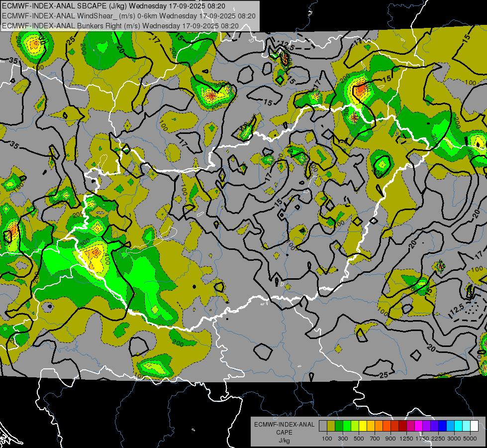Screen dimensions: 487x448
Task: Select the bright cyan legend swatch
Action: pyautogui.click(x=459, y=426)
